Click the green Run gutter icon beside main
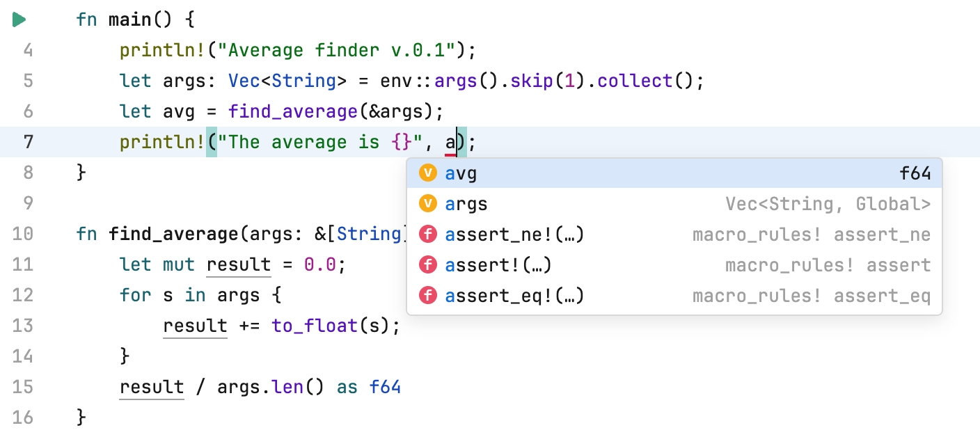The width and height of the screenshot is (980, 437). (x=19, y=19)
